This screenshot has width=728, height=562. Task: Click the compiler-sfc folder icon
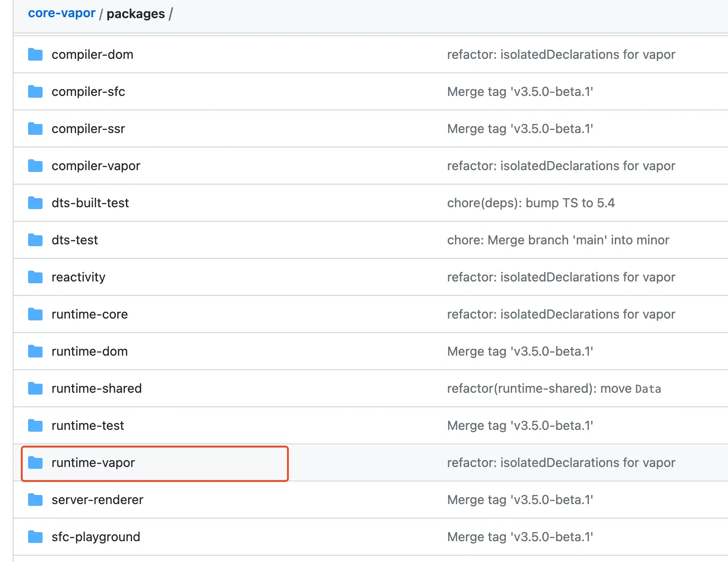(x=35, y=92)
